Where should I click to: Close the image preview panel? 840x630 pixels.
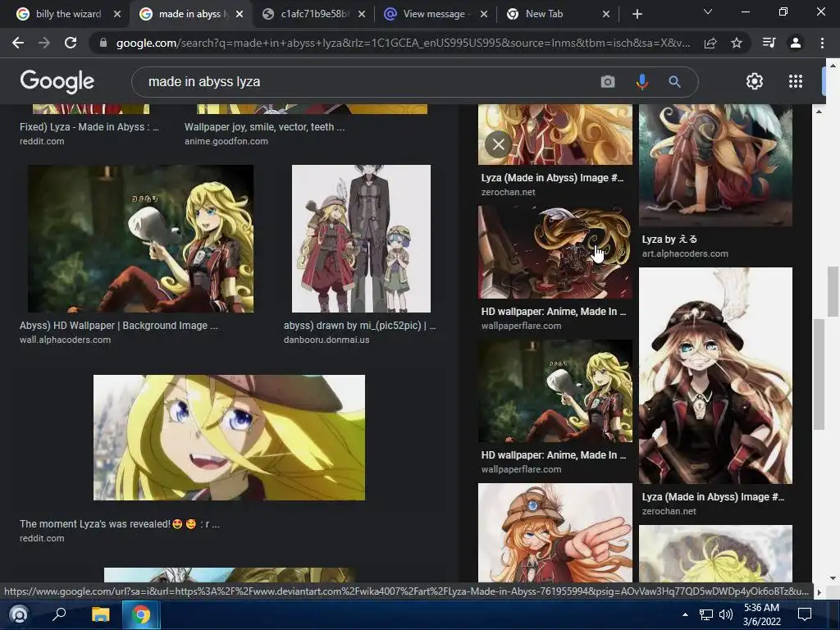point(498,144)
